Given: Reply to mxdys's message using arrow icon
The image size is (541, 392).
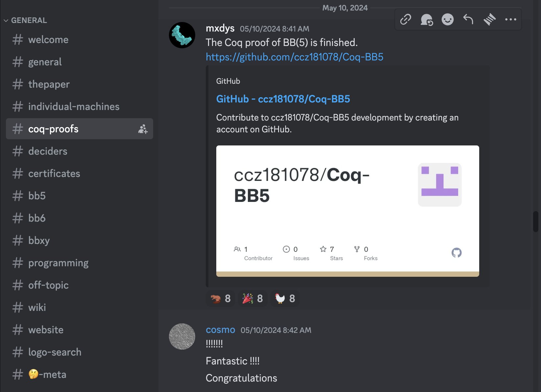Looking at the screenshot, I should click(468, 20).
